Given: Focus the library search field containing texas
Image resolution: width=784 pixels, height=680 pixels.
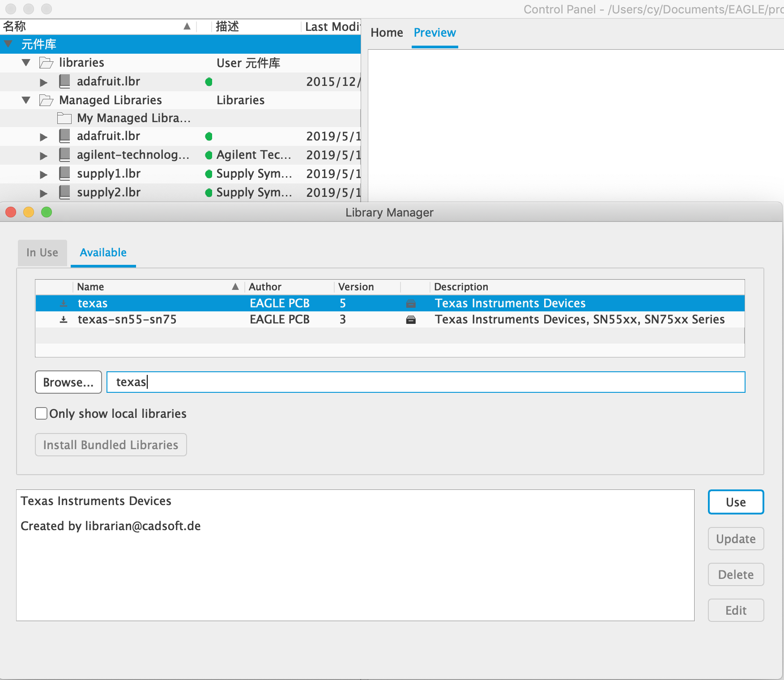Looking at the screenshot, I should click(426, 382).
